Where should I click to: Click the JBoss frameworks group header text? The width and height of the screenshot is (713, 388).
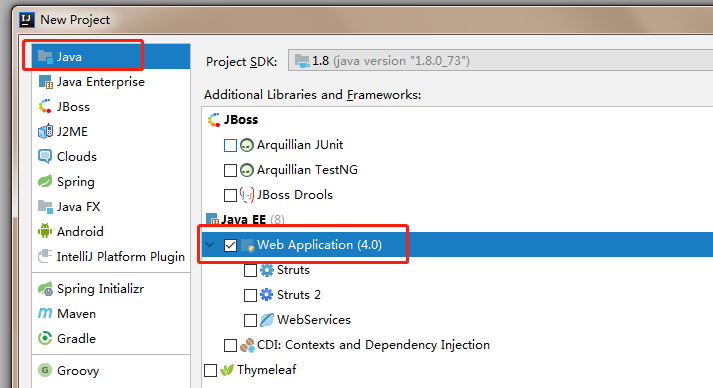pos(241,120)
